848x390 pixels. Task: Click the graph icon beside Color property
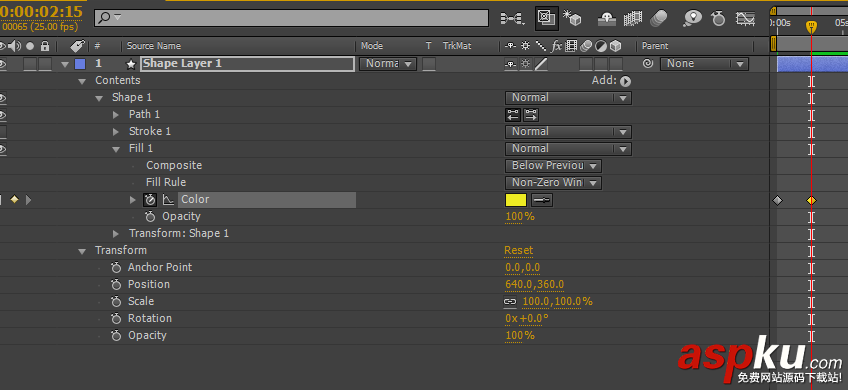coord(169,200)
